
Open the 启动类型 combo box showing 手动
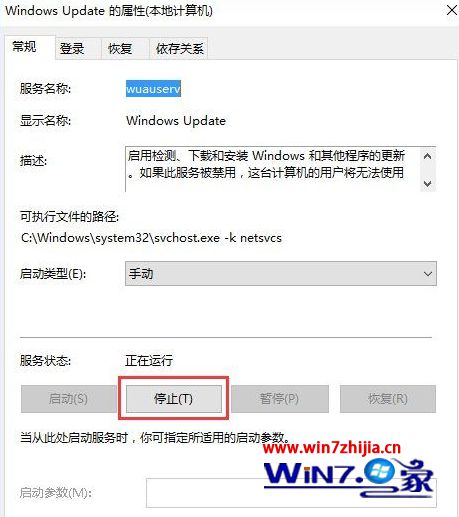[x=281, y=274]
